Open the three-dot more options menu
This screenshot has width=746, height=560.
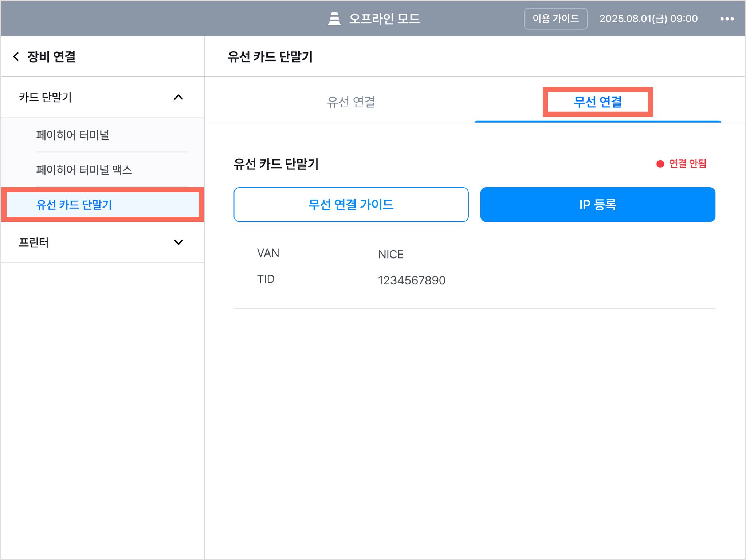727,19
